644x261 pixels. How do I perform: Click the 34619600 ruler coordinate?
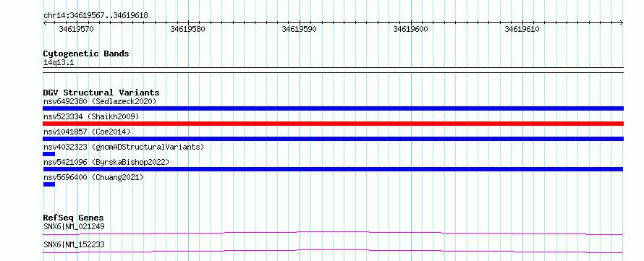click(411, 29)
